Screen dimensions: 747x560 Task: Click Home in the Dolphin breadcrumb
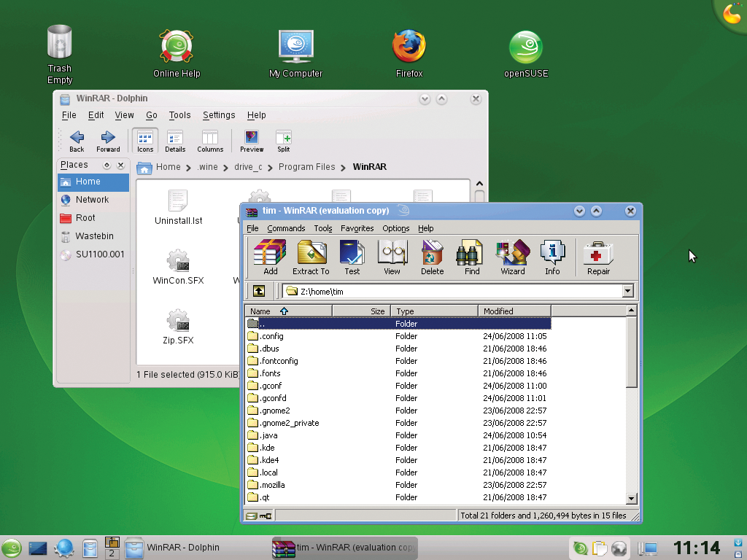click(x=169, y=167)
